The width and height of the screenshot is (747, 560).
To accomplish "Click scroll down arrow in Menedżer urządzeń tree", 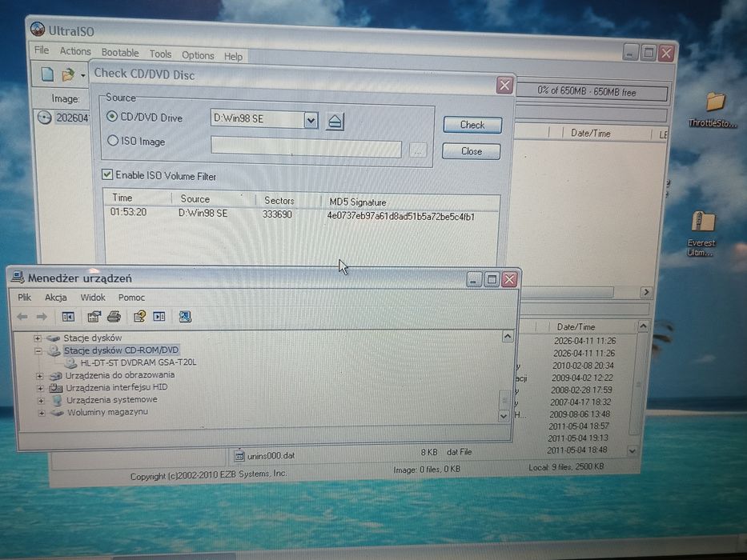I will tap(504, 416).
